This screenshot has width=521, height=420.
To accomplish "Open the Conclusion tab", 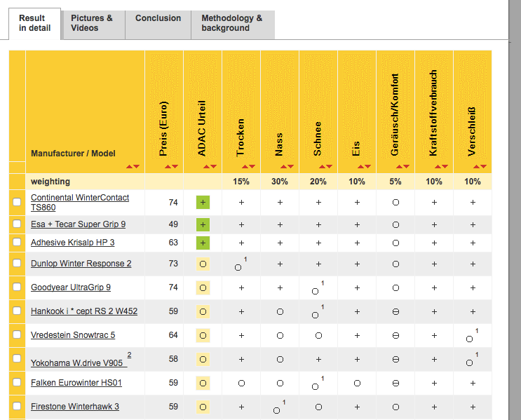I will pyautogui.click(x=158, y=25).
